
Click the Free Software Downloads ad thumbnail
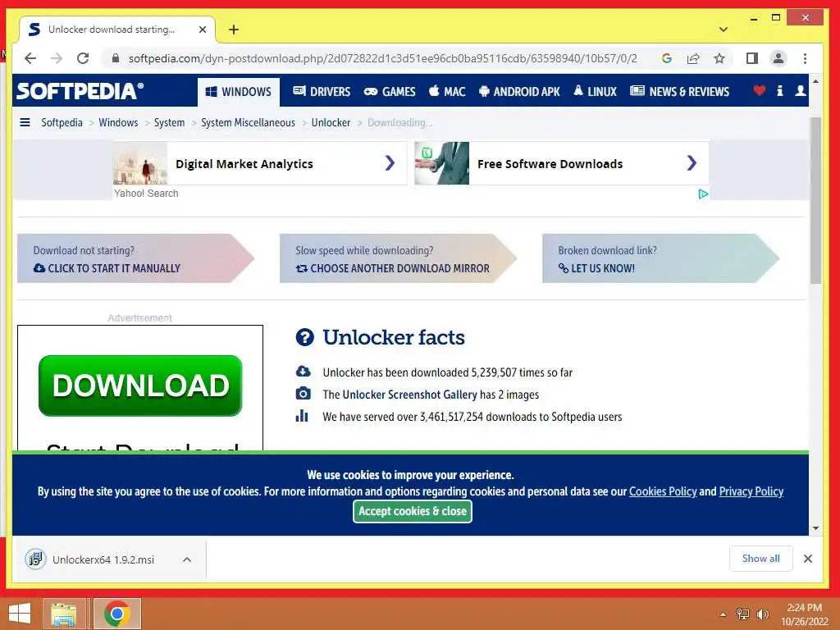coord(442,163)
